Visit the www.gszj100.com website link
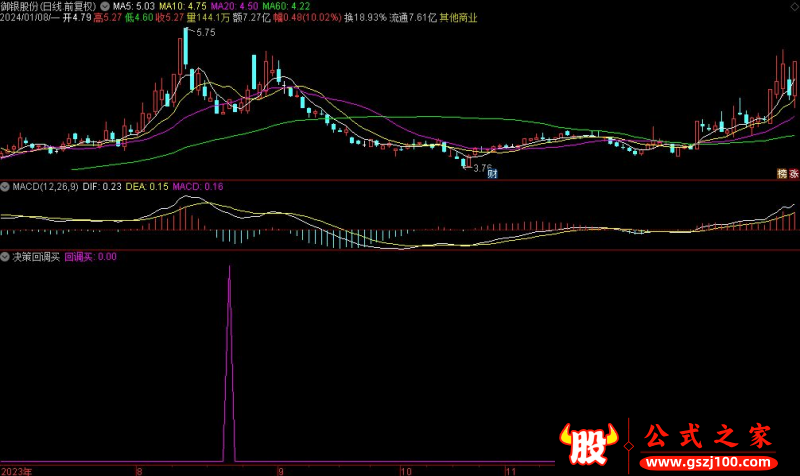Screen dimensions: 800x476 tap(709, 463)
